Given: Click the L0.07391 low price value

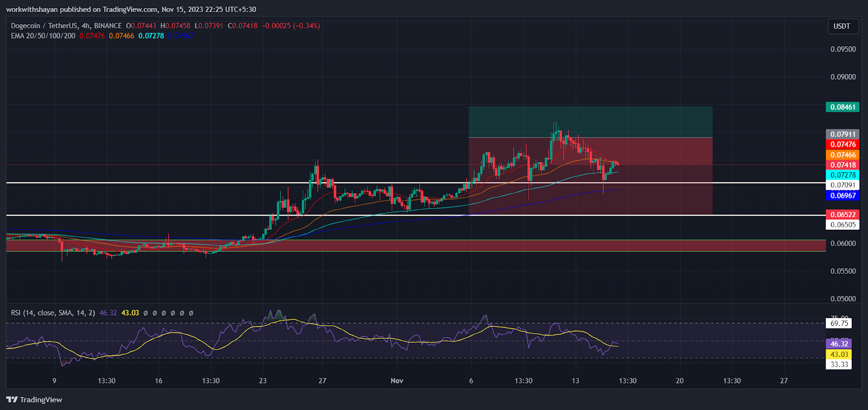Looking at the screenshot, I should (209, 26).
